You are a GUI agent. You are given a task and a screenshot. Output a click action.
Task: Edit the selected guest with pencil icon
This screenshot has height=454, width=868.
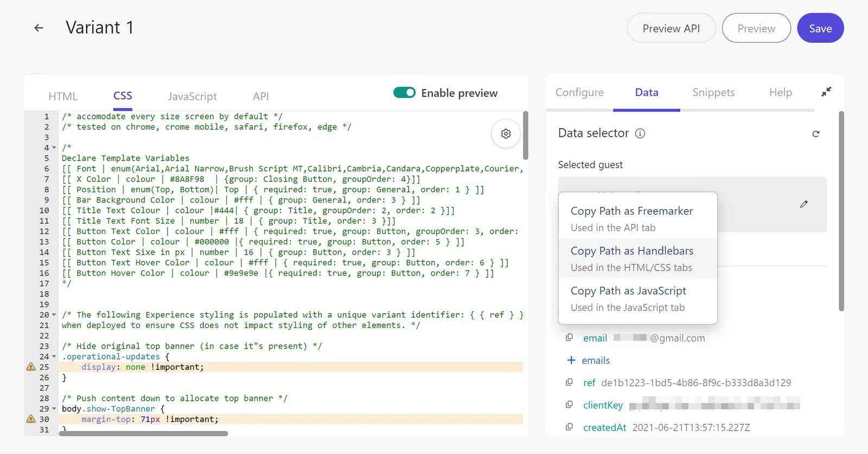click(804, 204)
